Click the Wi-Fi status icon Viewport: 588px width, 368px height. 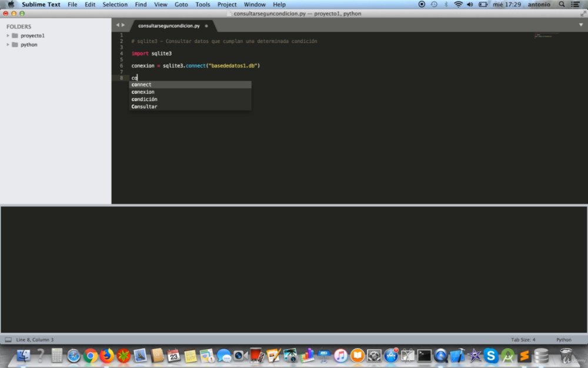click(x=458, y=5)
